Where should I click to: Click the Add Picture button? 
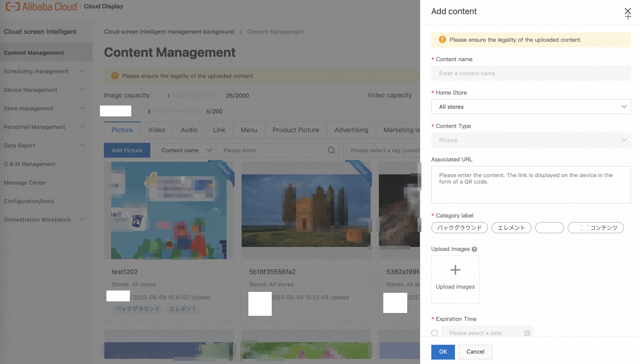click(x=127, y=150)
